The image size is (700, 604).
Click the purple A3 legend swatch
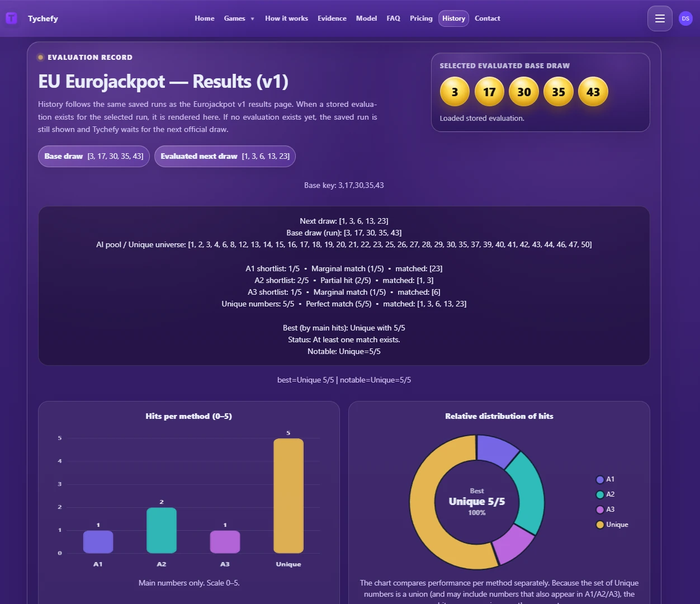600,509
